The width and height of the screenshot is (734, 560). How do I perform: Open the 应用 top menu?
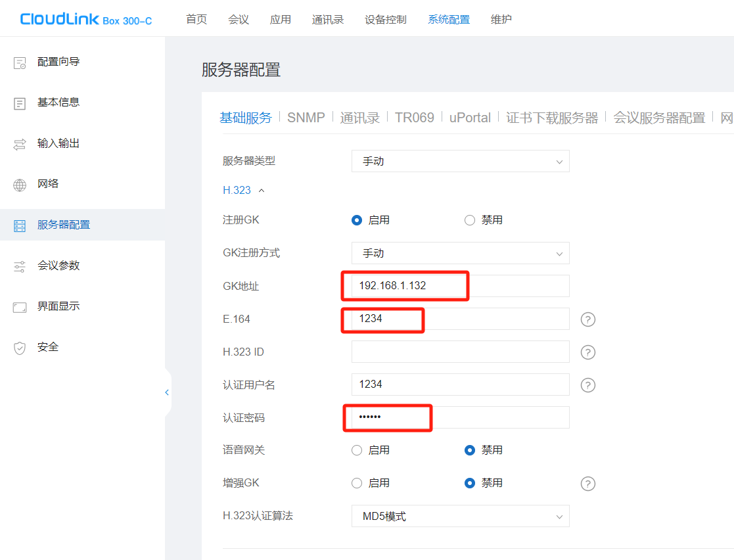point(281,19)
